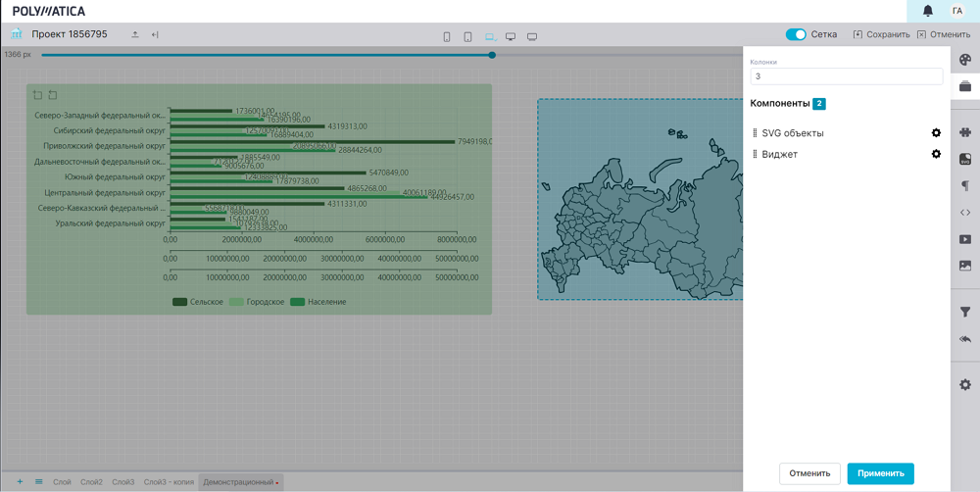The height and width of the screenshot is (492, 980).
Task: Select the laptop screen size preview
Action: (x=490, y=36)
